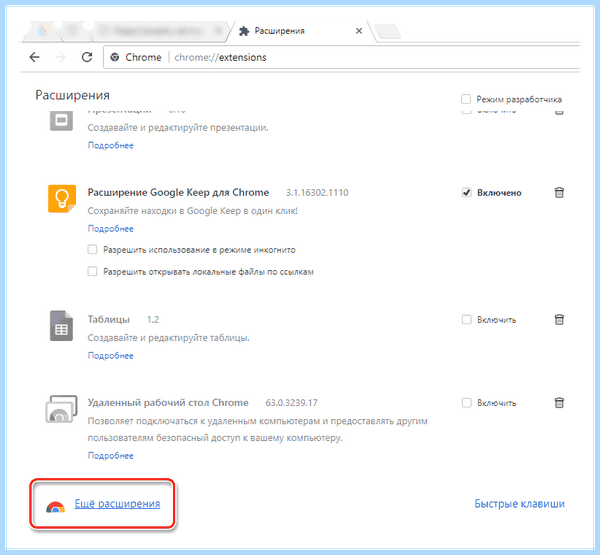
Task: Open the Ещё расширения link
Action: tap(117, 504)
